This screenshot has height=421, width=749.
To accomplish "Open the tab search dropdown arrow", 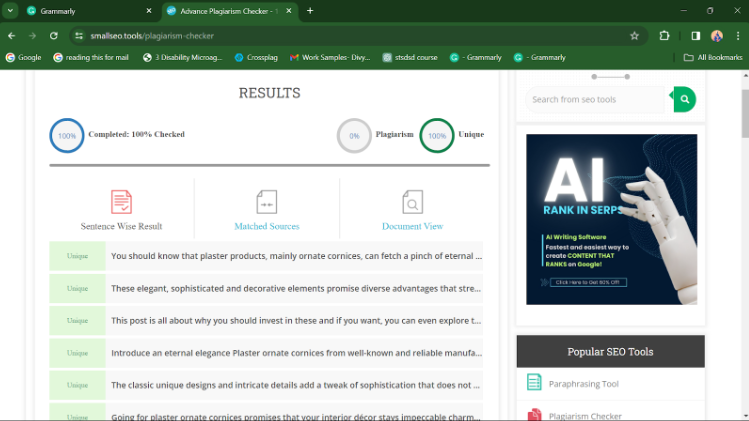I will (10, 10).
